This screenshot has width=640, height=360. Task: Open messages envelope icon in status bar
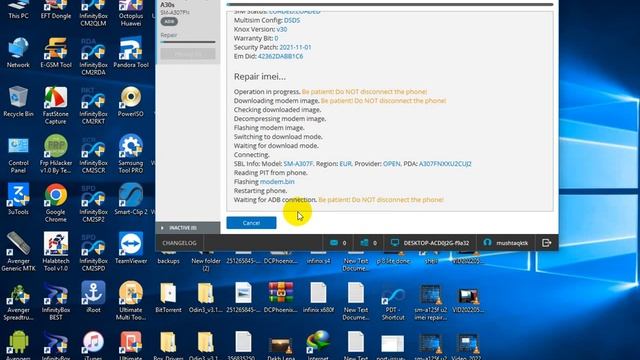[334, 243]
